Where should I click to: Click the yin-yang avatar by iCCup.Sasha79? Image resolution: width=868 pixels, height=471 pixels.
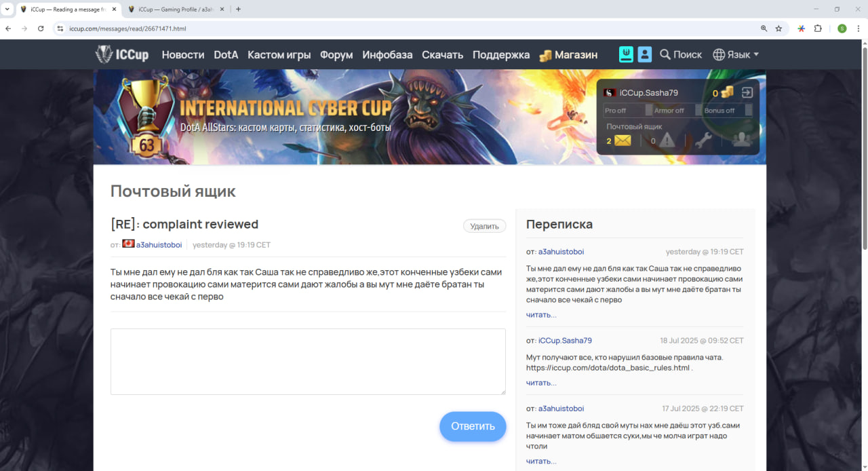(x=610, y=93)
